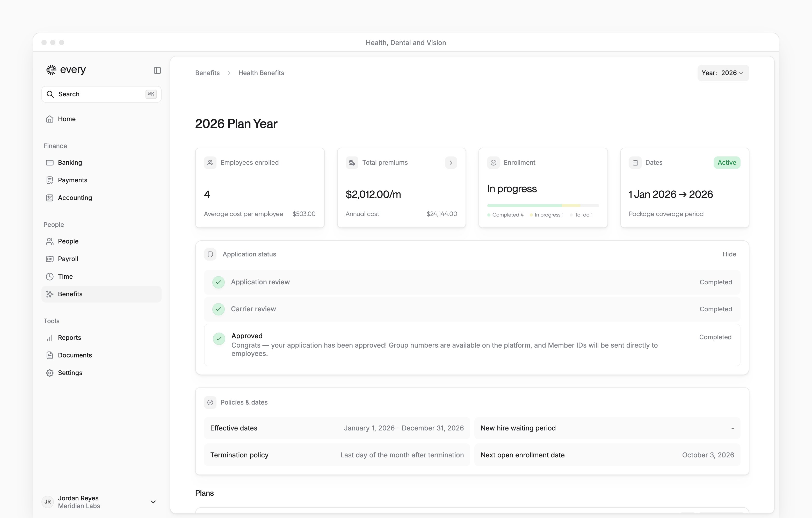Viewport: 812px width, 518px height.
Task: Click the Dates calendar icon
Action: click(635, 163)
